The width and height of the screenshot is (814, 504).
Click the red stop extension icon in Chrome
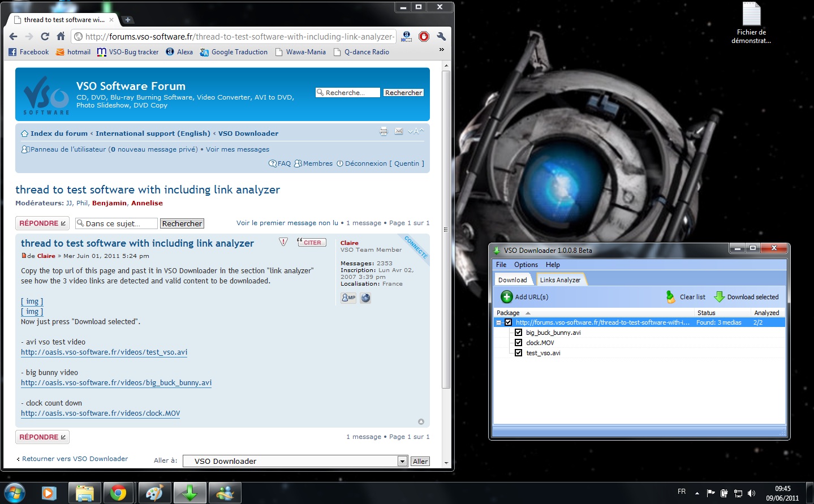pos(424,37)
